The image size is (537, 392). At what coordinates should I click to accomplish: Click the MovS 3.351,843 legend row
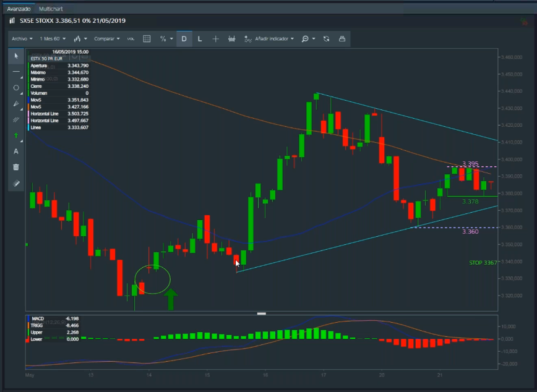coord(59,100)
